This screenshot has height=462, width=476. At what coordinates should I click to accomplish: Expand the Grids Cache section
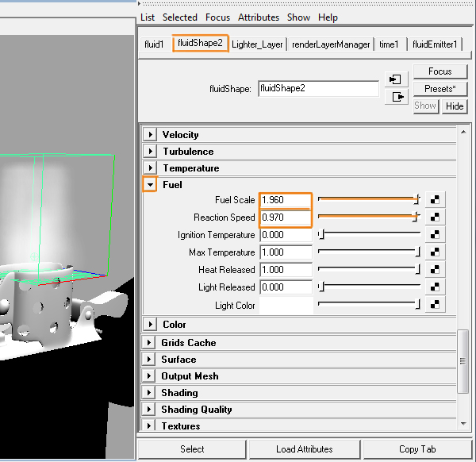pos(149,343)
